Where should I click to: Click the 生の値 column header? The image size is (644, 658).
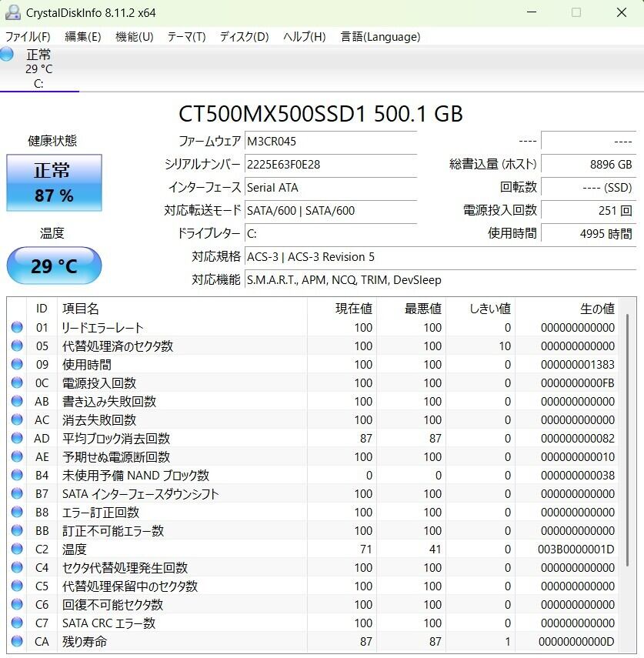pos(596,309)
